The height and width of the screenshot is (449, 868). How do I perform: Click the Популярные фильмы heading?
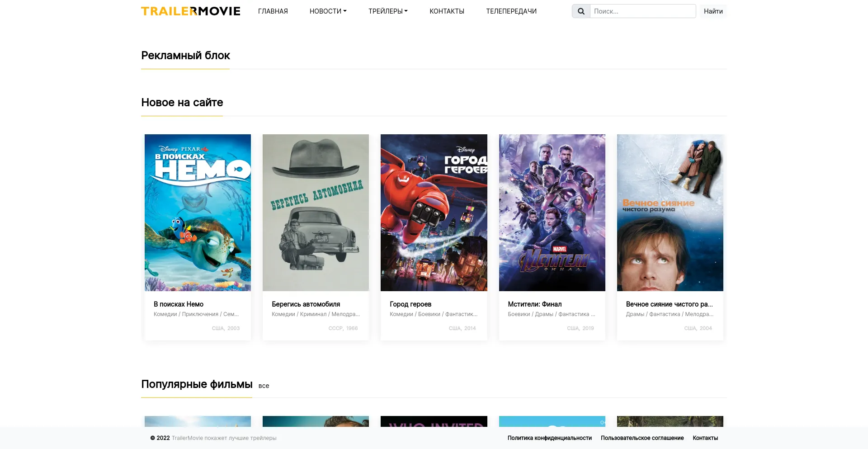(x=197, y=384)
